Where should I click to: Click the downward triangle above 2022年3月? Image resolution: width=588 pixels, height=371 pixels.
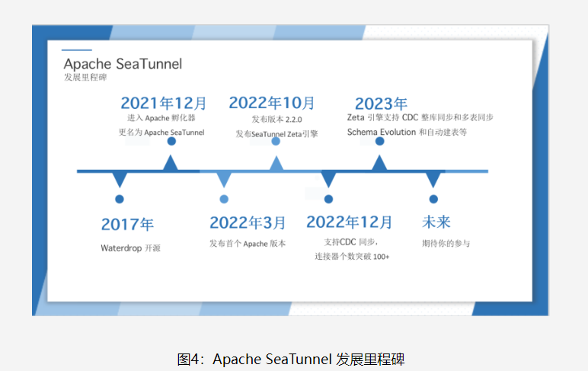coord(224,179)
